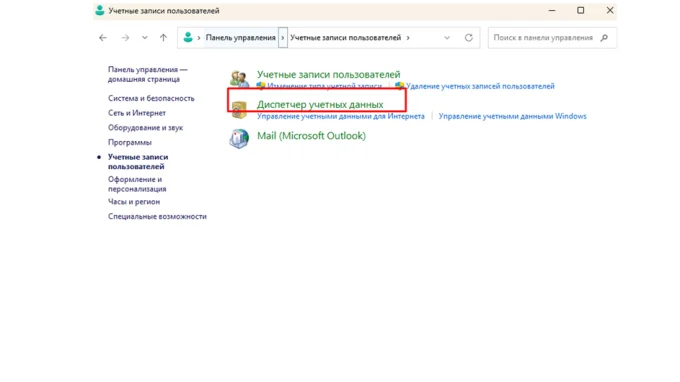Expand chevron after 'Панель управления' breadcrumb
Viewport: 680px width, 382px height.
(x=283, y=38)
